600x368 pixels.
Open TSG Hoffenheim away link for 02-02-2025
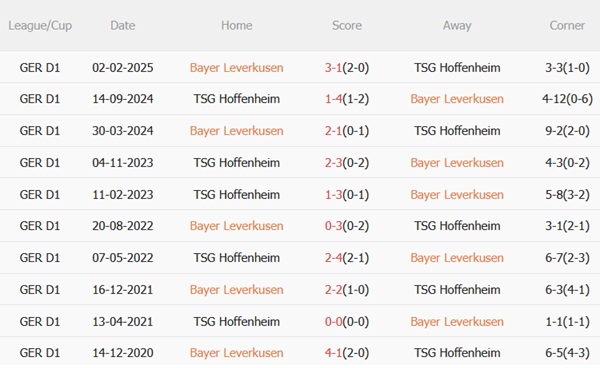[x=457, y=68]
